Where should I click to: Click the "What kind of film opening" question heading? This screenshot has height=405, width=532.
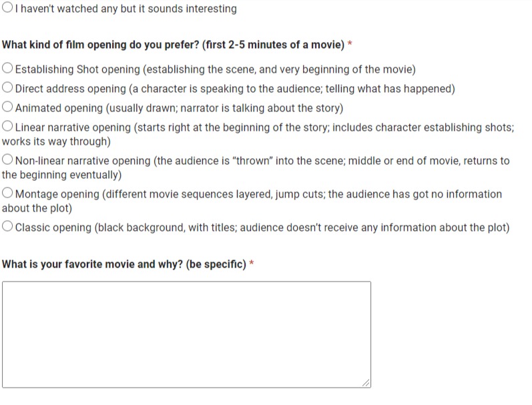[x=174, y=45]
